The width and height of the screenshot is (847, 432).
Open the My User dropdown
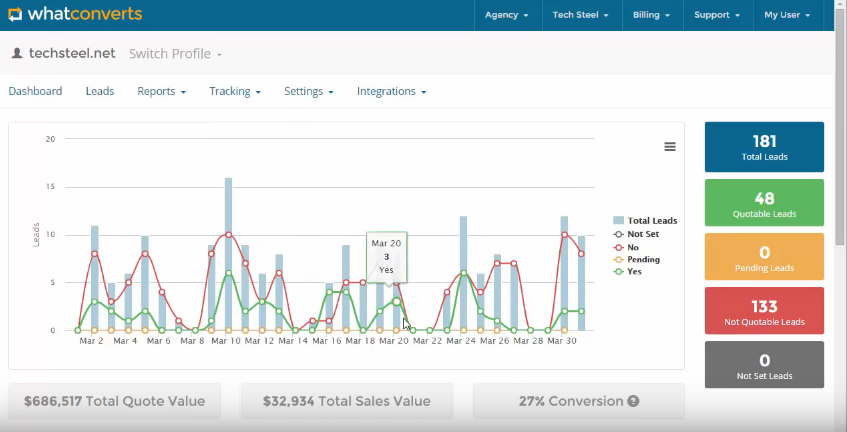click(787, 15)
